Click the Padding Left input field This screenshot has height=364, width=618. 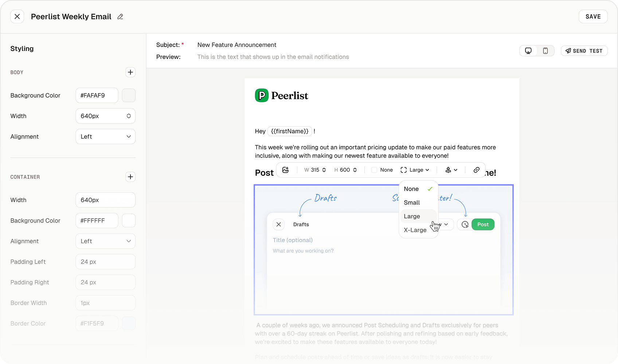point(105,261)
